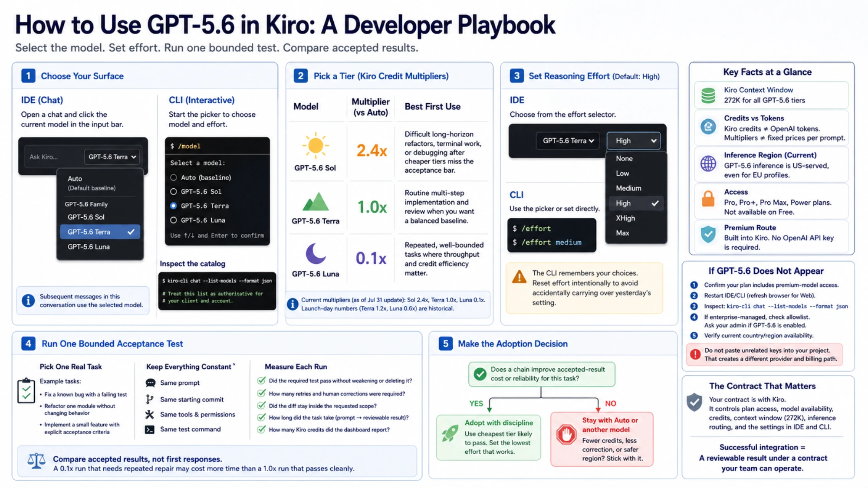Click the checkmark next to GPT-5.6 Terra menu entry
This screenshot has height=488, width=868.
tap(131, 232)
